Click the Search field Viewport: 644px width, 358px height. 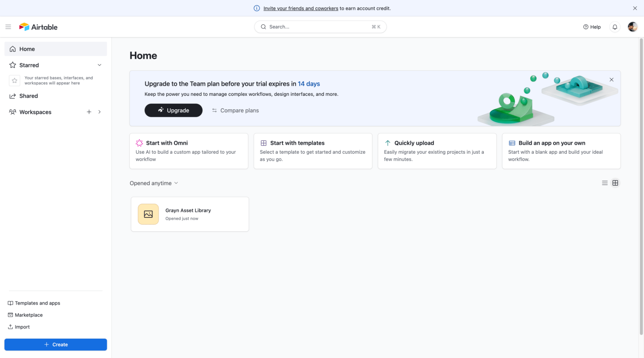coord(320,27)
